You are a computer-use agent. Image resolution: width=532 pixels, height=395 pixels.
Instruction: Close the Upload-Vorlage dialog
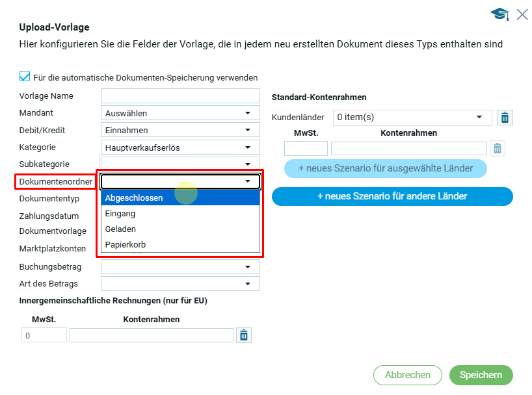(x=522, y=14)
